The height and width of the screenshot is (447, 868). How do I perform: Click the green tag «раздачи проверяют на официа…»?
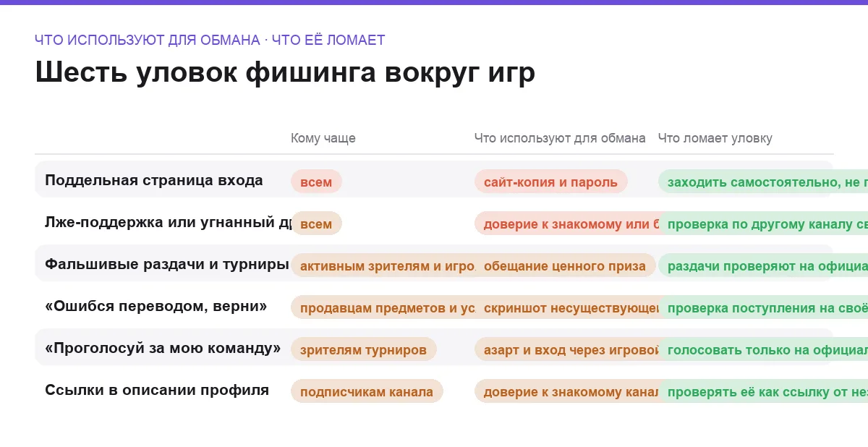point(763,265)
